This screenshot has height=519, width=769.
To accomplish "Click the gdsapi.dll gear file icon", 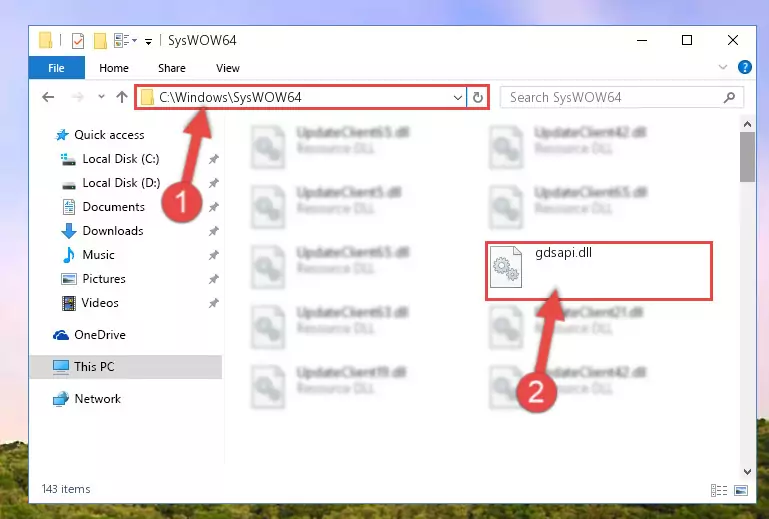I will point(506,267).
